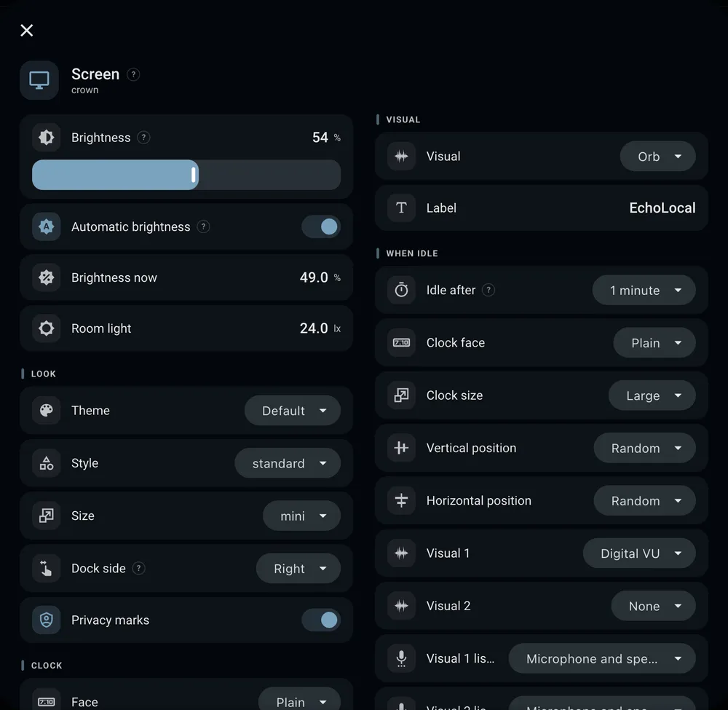
Task: Click the Brightness now icon
Action: point(47,277)
